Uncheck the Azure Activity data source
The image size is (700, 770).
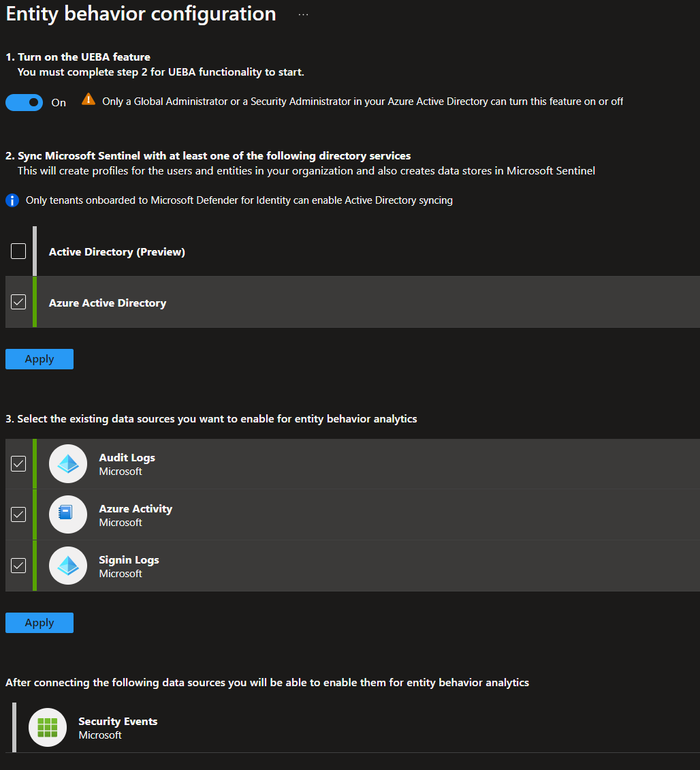point(18,514)
